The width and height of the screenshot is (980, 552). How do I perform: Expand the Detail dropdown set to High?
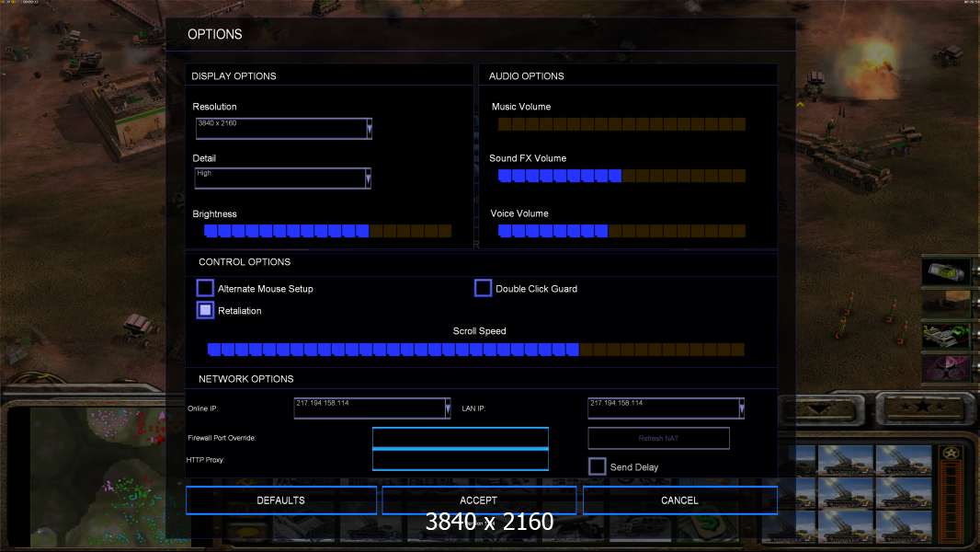(x=282, y=178)
